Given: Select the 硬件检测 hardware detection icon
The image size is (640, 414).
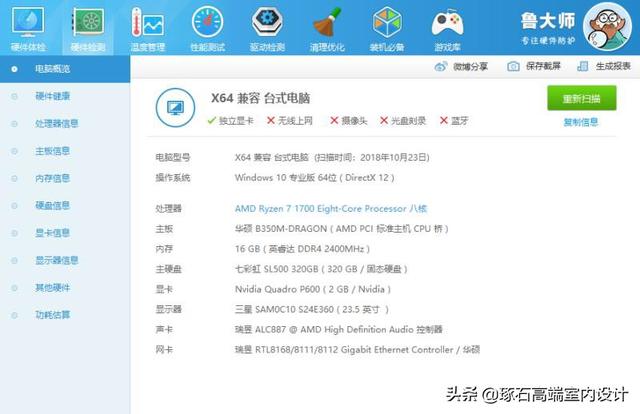Looking at the screenshot, I should pos(88,27).
